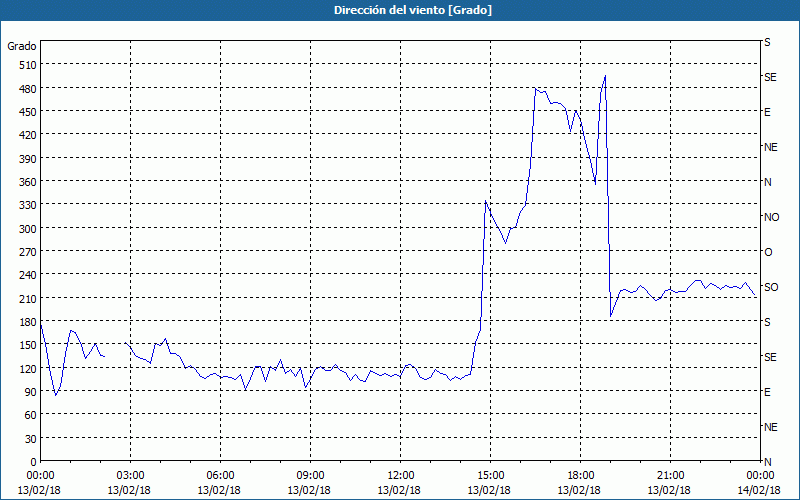800x500 pixels.
Task: Pick the 150 label on the left axis
Action: [x=28, y=345]
